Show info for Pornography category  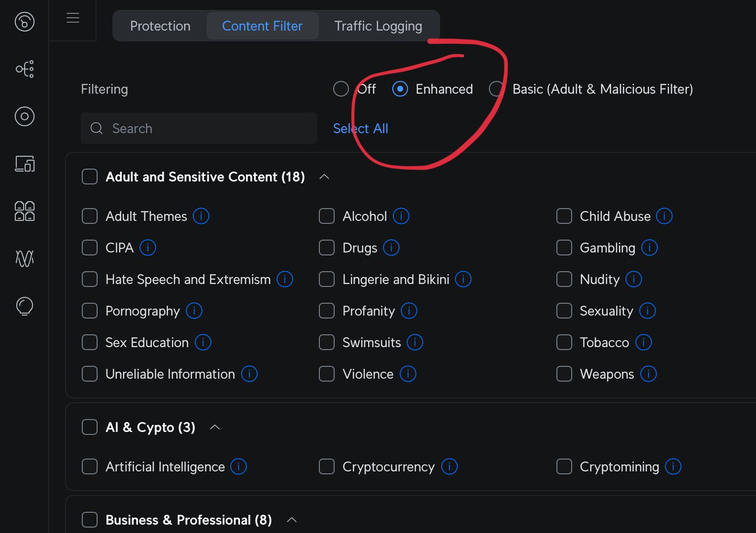pyautogui.click(x=194, y=311)
